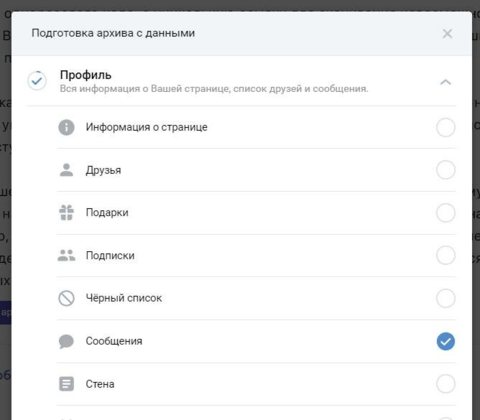Collapse the Профиль section with chevron

pyautogui.click(x=446, y=82)
